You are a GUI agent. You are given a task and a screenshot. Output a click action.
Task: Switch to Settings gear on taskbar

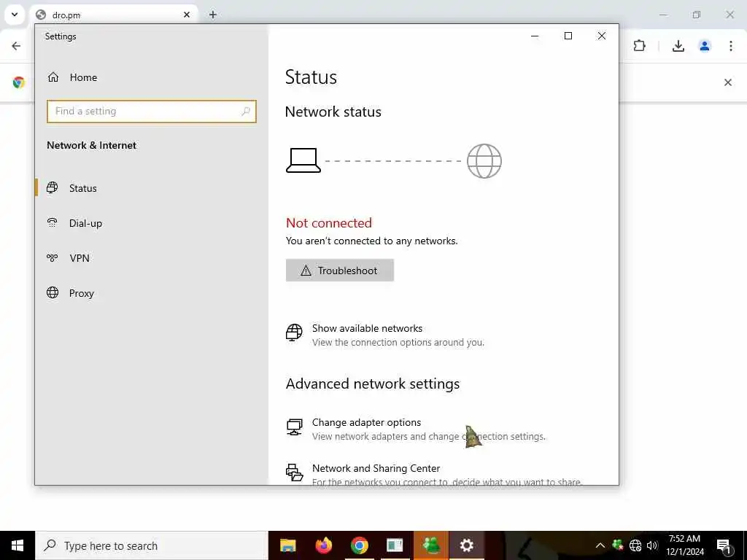click(x=466, y=545)
